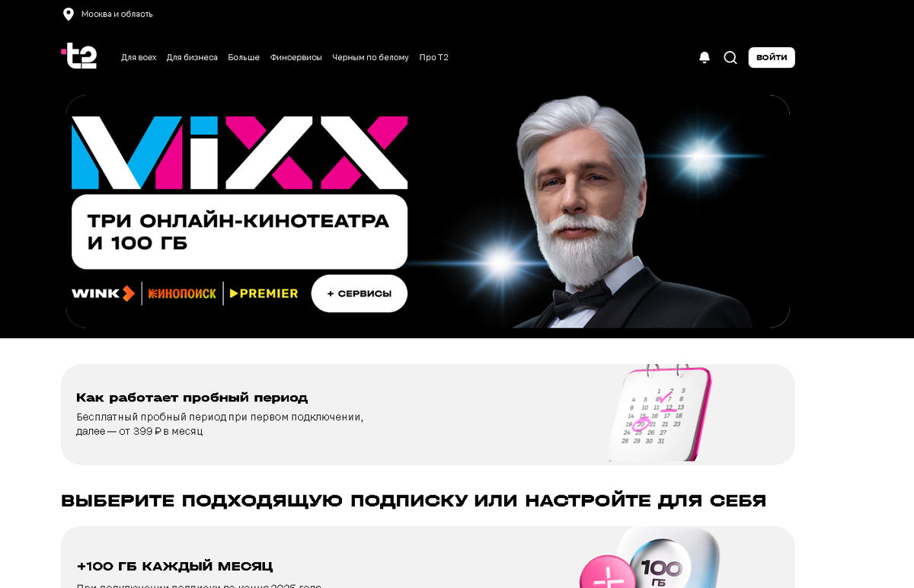Click the t2 logo in the header

click(79, 56)
